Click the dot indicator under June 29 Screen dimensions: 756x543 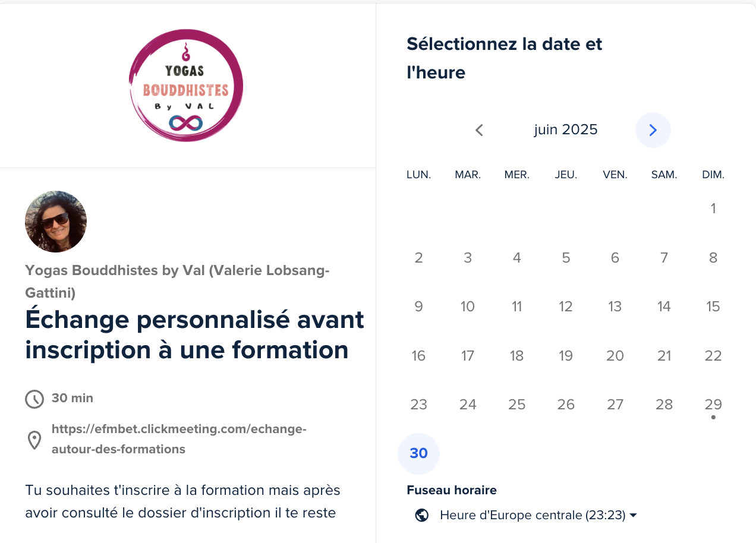[x=713, y=418]
